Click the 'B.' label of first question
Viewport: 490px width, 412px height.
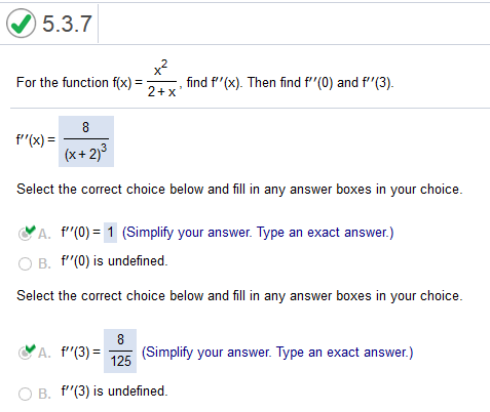(45, 264)
